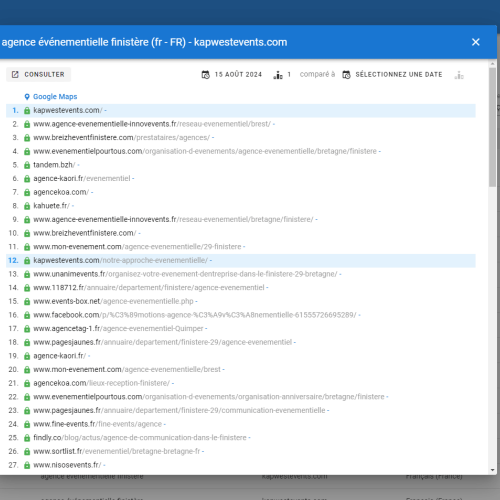This screenshot has width=500, height=500.
Task: Open result 9 innovevents bretagne/finistere link
Action: (173, 220)
